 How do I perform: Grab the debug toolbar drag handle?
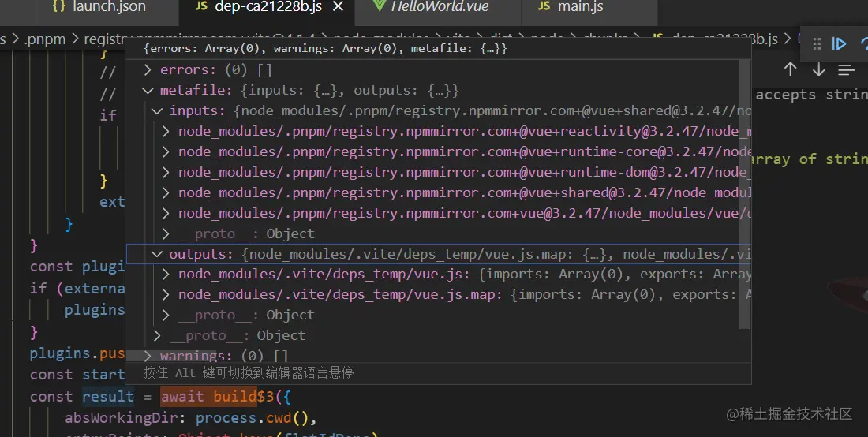(x=817, y=43)
